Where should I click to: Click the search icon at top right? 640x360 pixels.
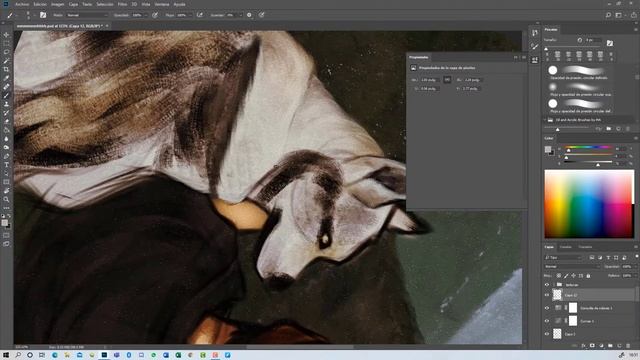click(608, 15)
